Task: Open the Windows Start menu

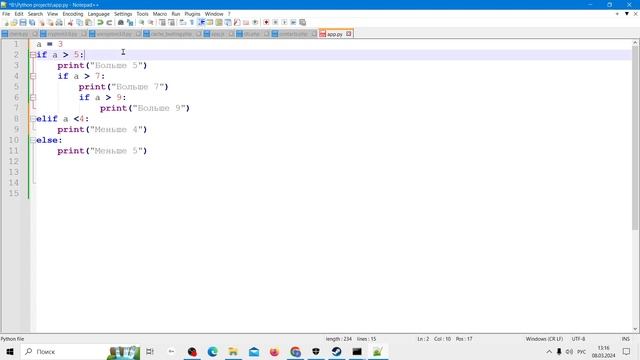Action: (10, 351)
